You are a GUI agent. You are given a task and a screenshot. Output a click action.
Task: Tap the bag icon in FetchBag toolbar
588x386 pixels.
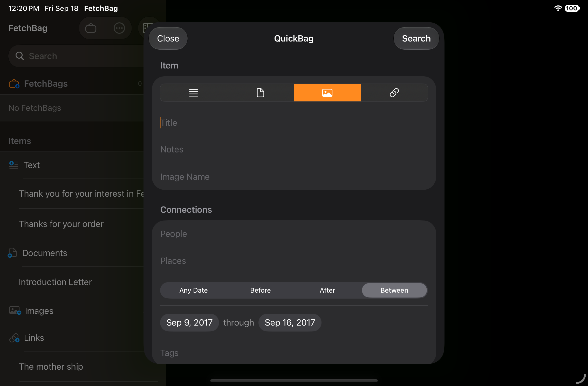[x=91, y=28]
